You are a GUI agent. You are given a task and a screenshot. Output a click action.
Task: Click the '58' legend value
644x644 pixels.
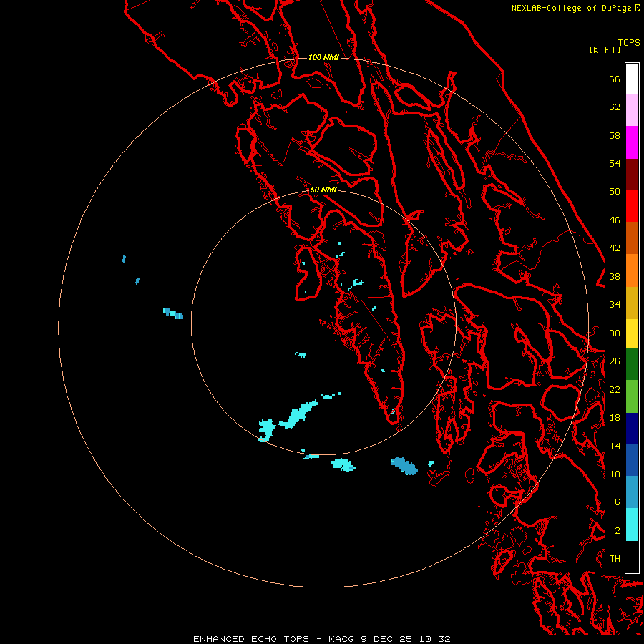coord(615,135)
